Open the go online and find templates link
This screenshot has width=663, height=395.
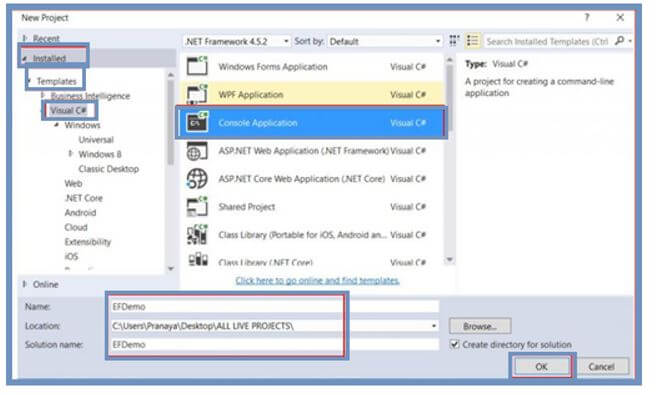coord(318,280)
